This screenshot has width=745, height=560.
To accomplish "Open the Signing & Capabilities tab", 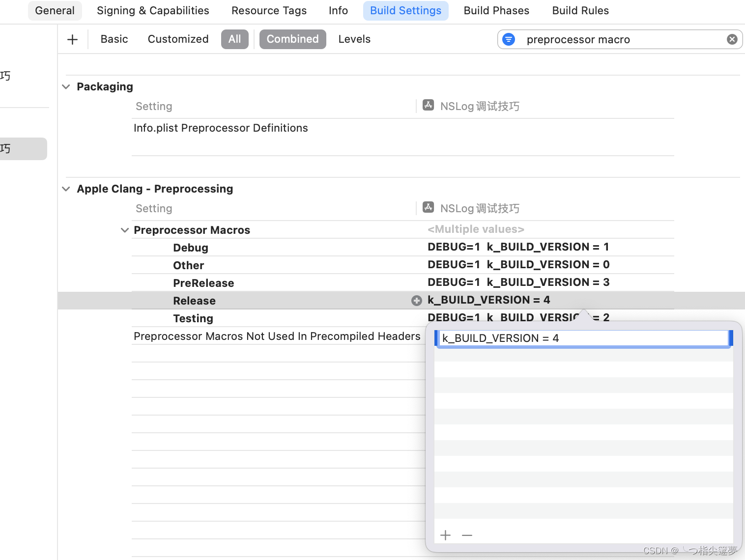I will point(153,11).
